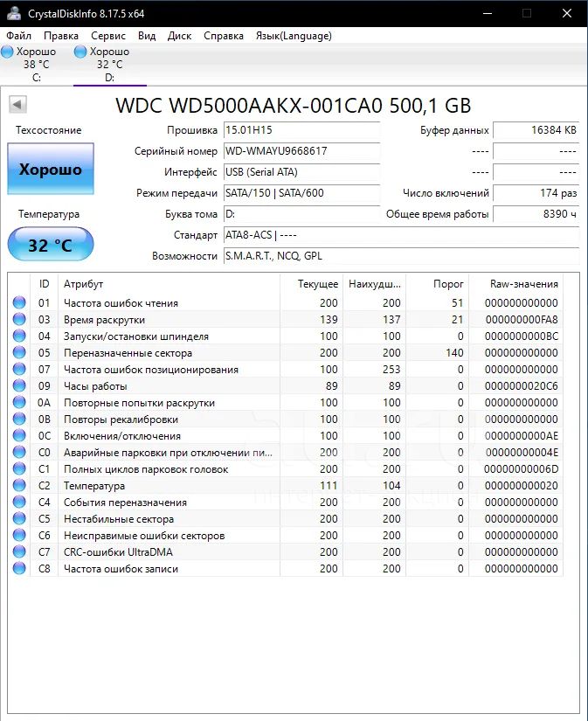Viewport: 588px width, 721px height.
Task: Open the Сервис menu
Action: click(108, 36)
